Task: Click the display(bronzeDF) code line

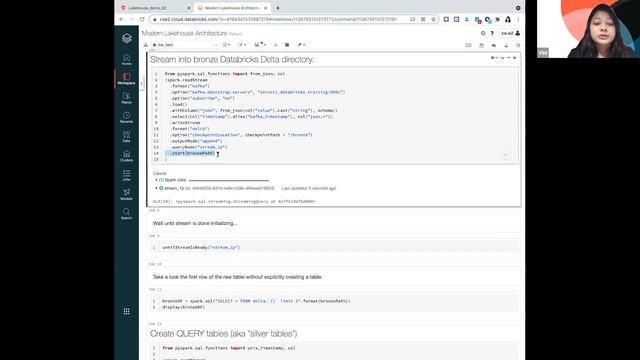Action: (x=183, y=307)
